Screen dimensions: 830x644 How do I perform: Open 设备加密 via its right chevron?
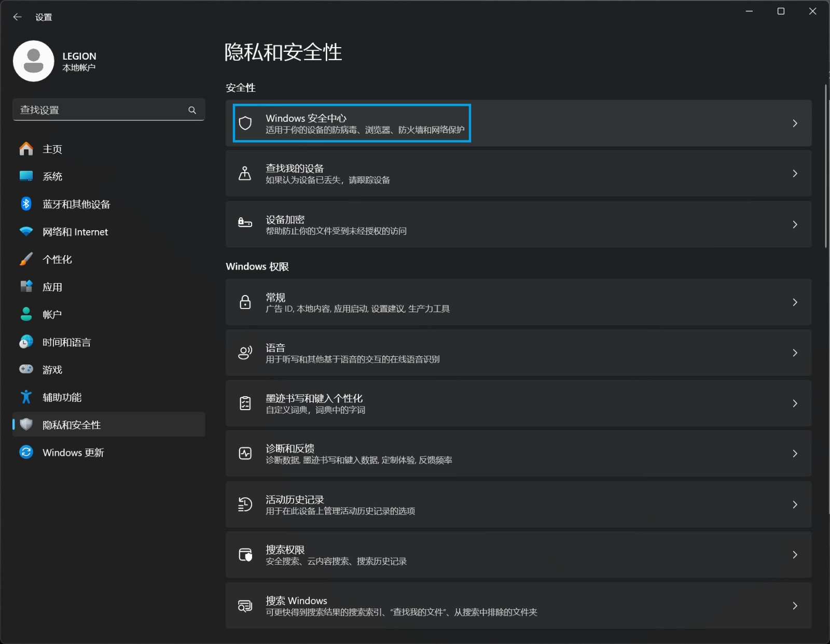795,224
